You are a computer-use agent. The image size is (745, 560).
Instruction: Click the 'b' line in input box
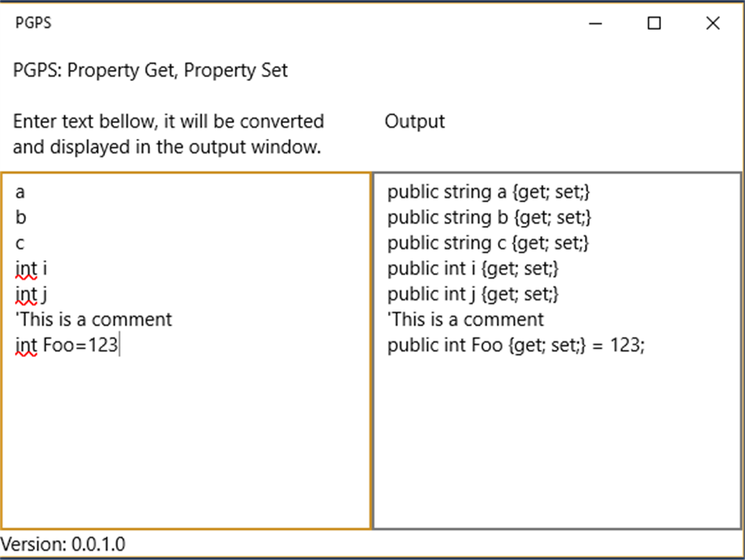pos(20,217)
